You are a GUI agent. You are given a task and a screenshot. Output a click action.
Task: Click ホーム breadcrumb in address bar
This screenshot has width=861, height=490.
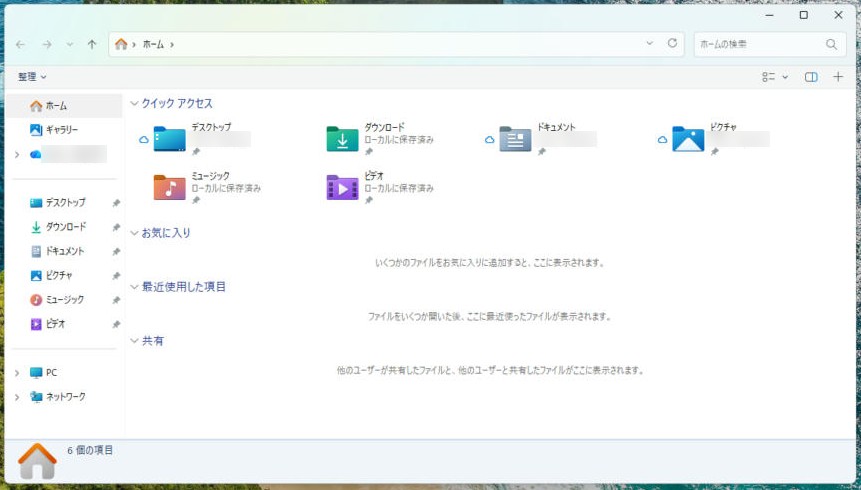point(153,44)
